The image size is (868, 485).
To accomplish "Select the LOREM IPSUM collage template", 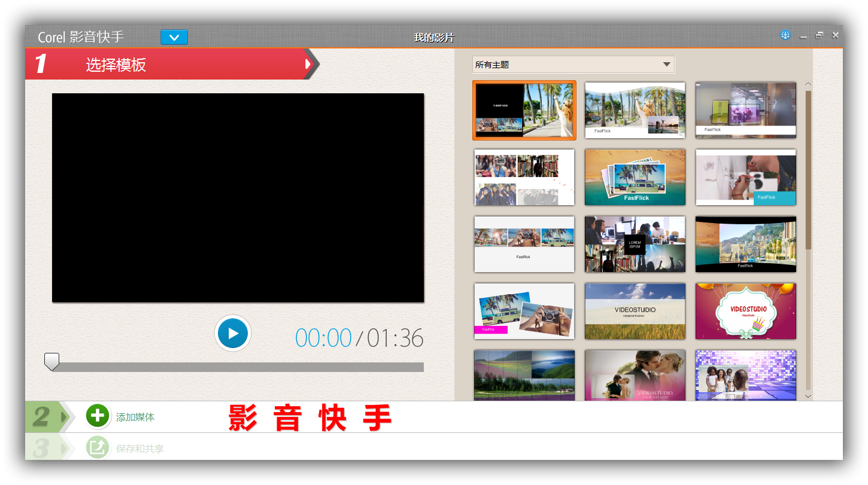I will coord(635,244).
